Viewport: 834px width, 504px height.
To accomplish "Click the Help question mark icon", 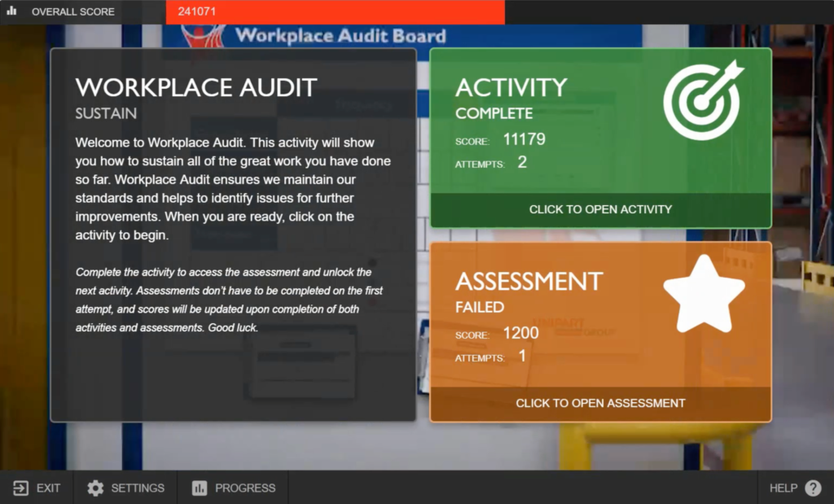I will point(813,488).
